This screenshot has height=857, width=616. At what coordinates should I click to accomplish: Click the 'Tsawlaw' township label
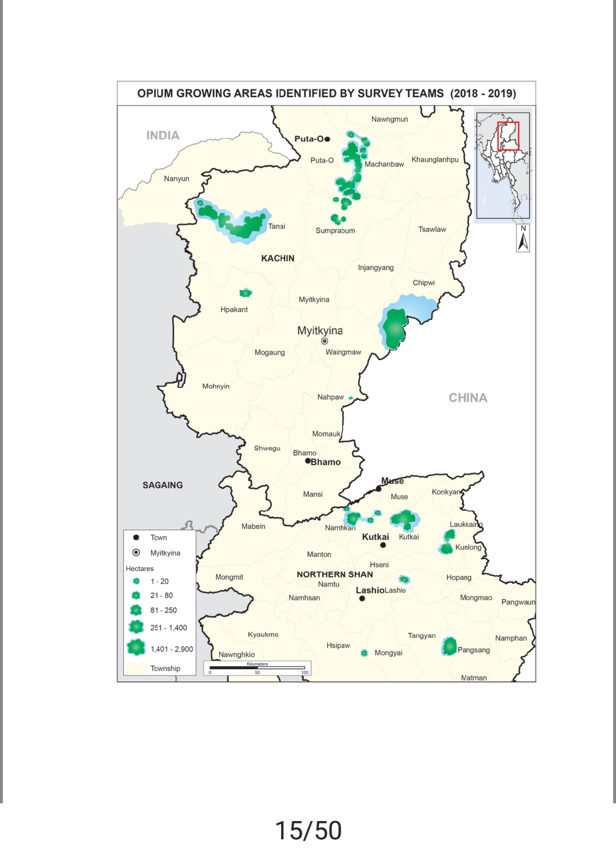432,229
